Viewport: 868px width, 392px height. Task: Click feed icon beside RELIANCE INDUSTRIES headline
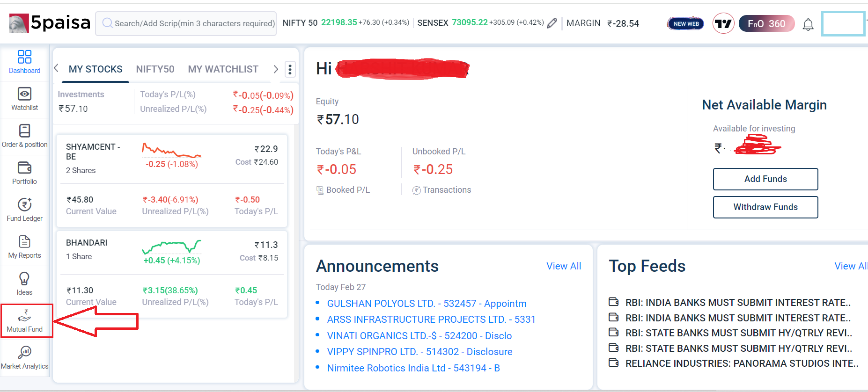[x=613, y=363]
